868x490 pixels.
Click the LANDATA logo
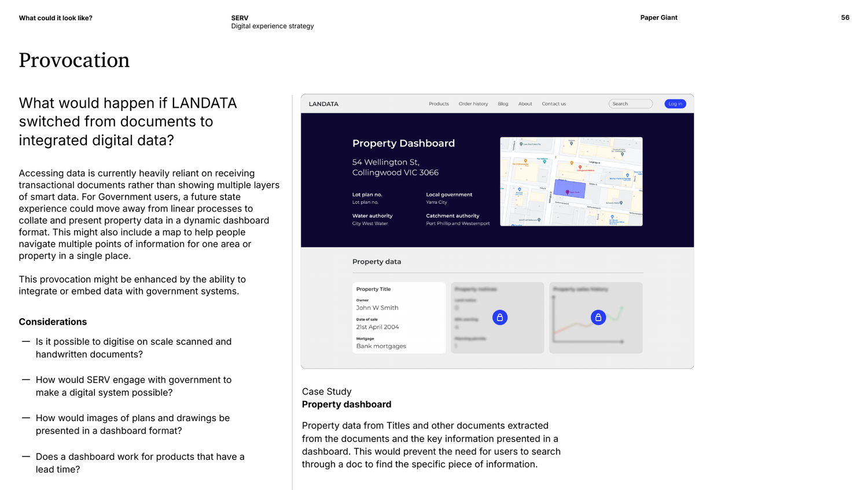[x=322, y=104]
